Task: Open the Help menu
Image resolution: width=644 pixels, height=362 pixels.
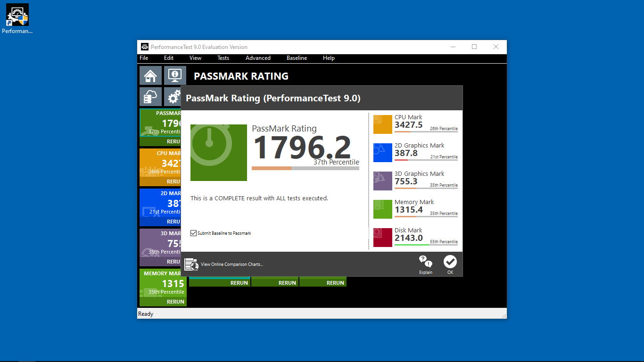Action: [329, 58]
